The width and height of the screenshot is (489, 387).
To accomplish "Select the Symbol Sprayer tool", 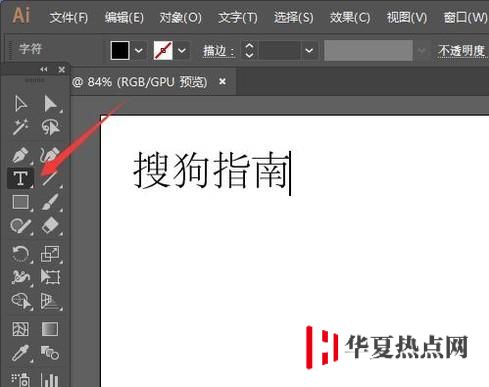I will click(x=21, y=379).
